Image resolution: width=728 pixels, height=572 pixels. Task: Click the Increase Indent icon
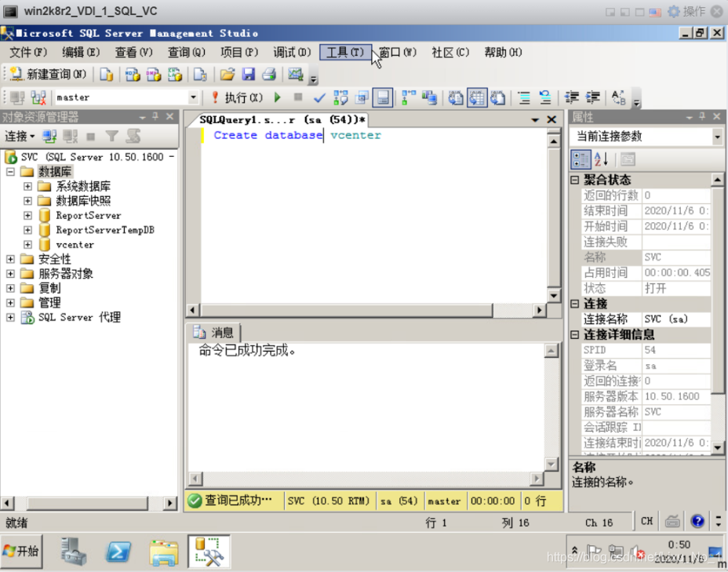(592, 97)
